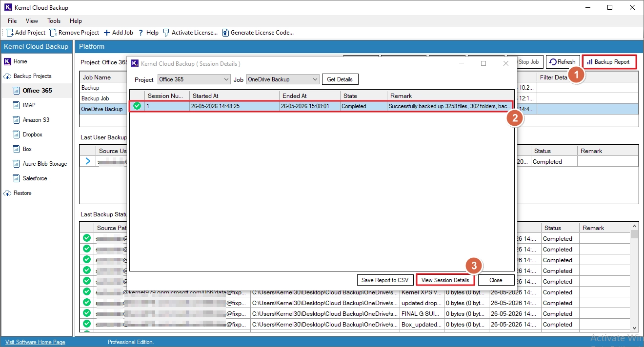Click the Status header in Last User Backup table
This screenshot has width=644, height=347.
(x=554, y=151)
